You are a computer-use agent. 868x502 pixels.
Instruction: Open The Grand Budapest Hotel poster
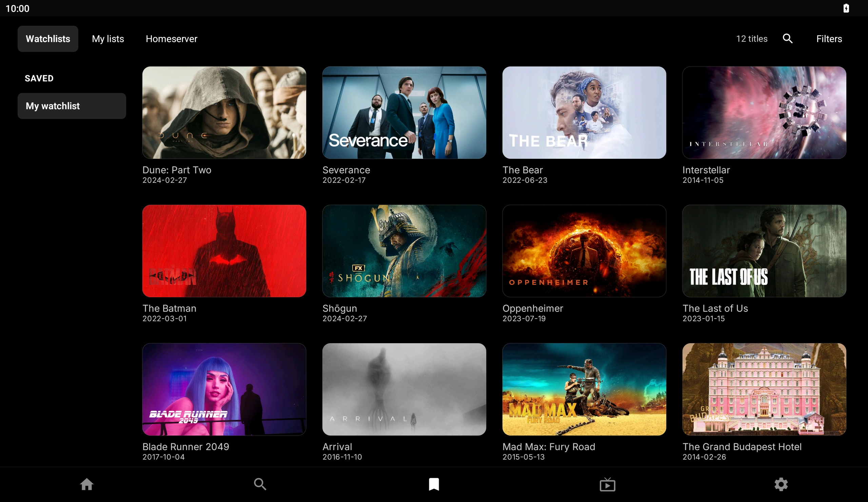tap(764, 389)
